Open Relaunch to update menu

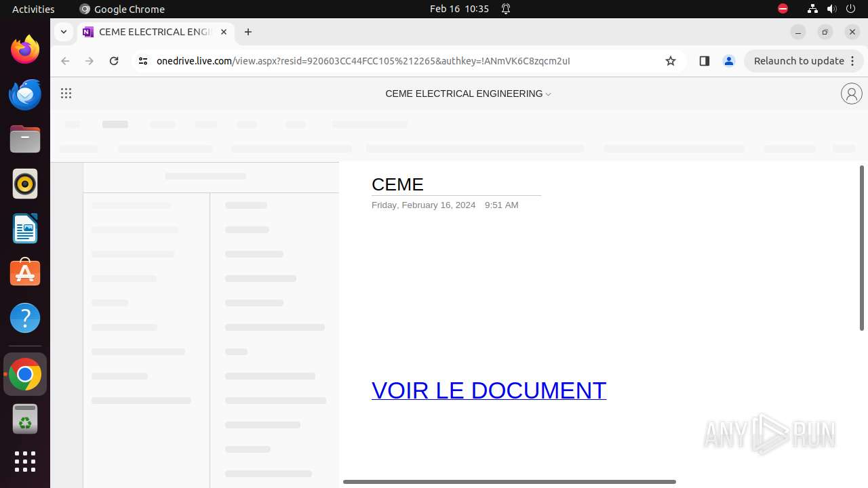coord(804,61)
